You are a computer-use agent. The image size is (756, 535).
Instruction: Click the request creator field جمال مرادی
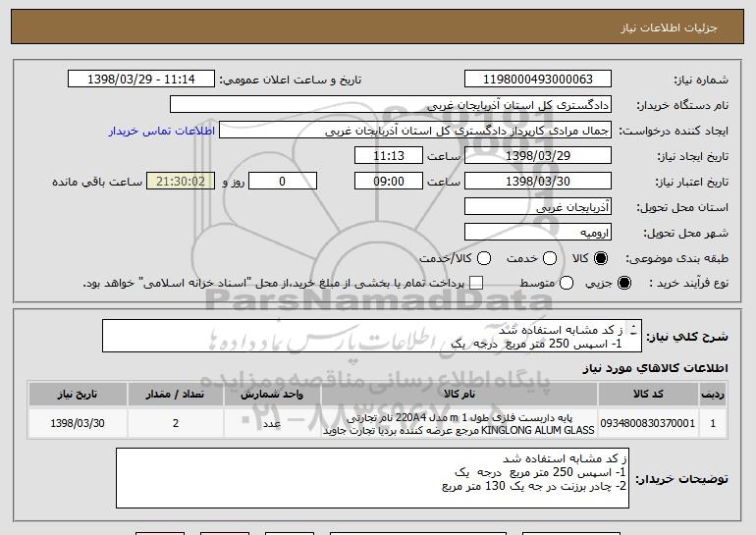coord(415,131)
